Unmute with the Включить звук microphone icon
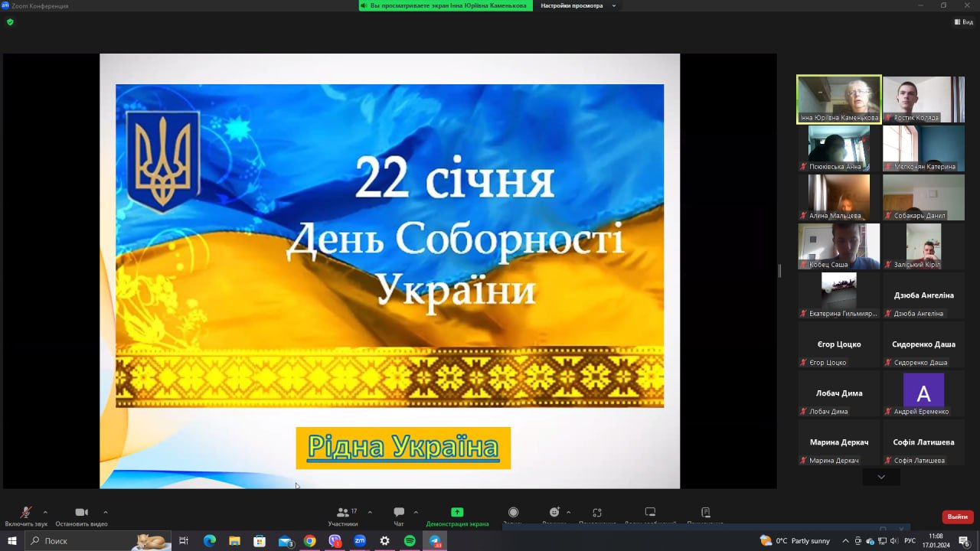The height and width of the screenshot is (551, 980). (x=26, y=513)
